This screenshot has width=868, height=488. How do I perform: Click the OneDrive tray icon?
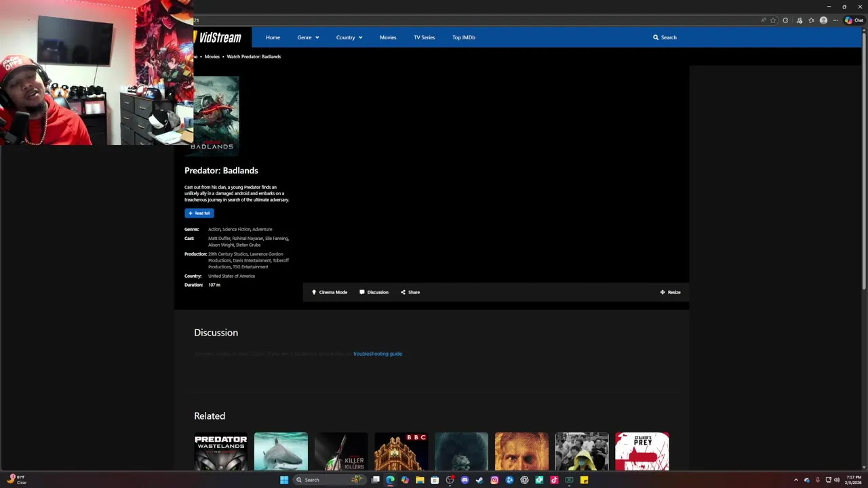(x=807, y=480)
